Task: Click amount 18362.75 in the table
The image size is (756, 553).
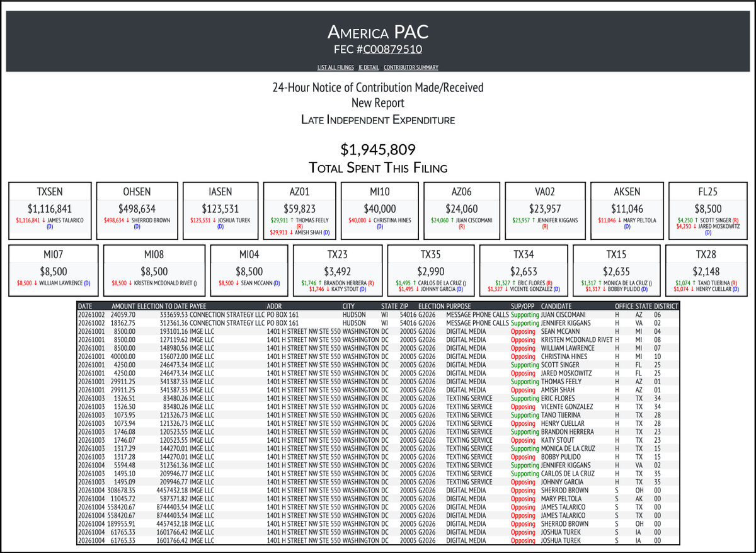Action: [123, 322]
